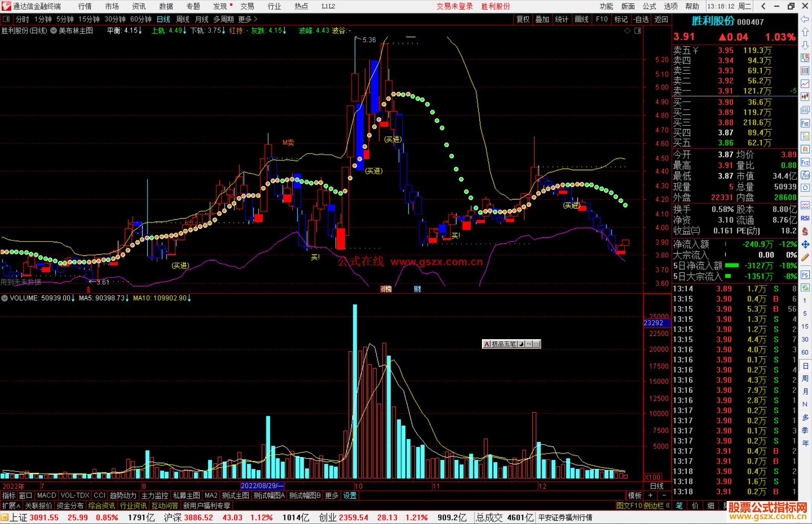Open the F10 info icon in sidebar
The width and height of the screenshot is (812, 524).
pyautogui.click(x=805, y=123)
